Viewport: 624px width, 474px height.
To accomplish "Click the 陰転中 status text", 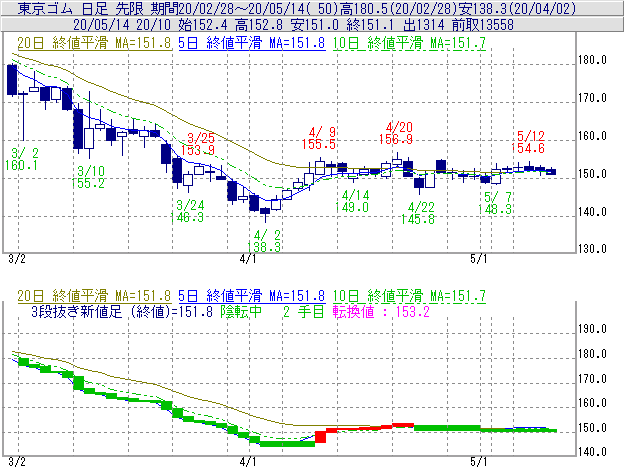I will pos(241,312).
